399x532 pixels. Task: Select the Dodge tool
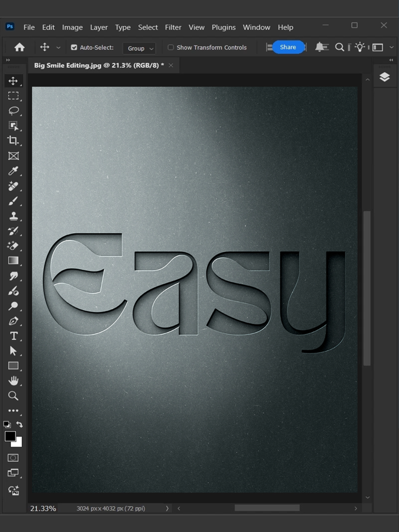(13, 306)
